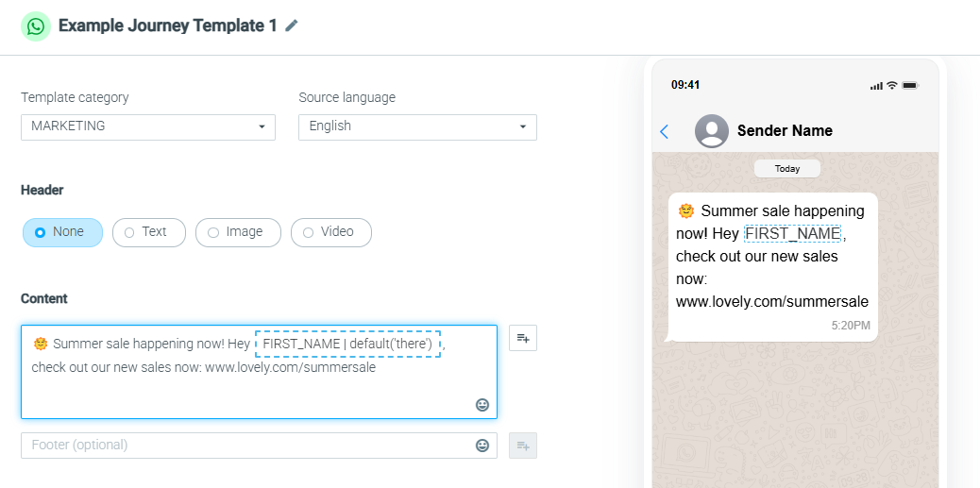
Task: Click the 09:41 clock in phone preview
Action: (685, 85)
